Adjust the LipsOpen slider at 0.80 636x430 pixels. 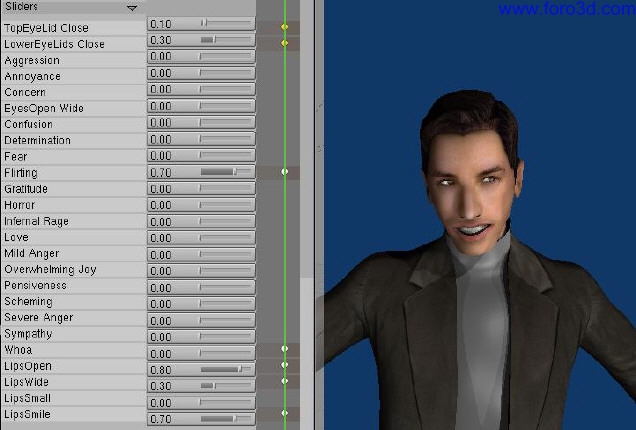tap(201, 370)
